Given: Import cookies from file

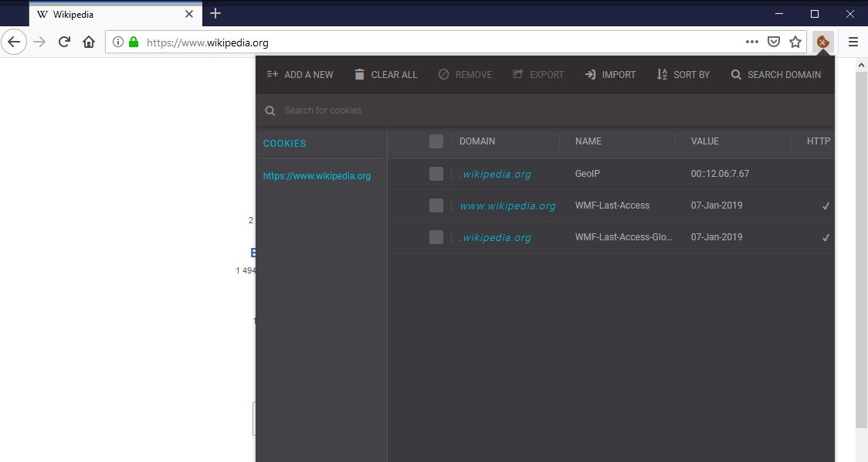Looking at the screenshot, I should pos(610,75).
